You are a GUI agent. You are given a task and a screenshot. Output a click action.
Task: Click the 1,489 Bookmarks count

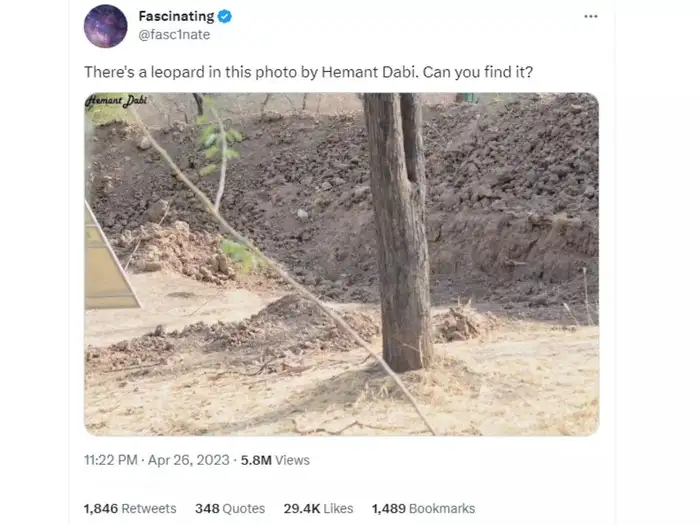click(x=423, y=508)
